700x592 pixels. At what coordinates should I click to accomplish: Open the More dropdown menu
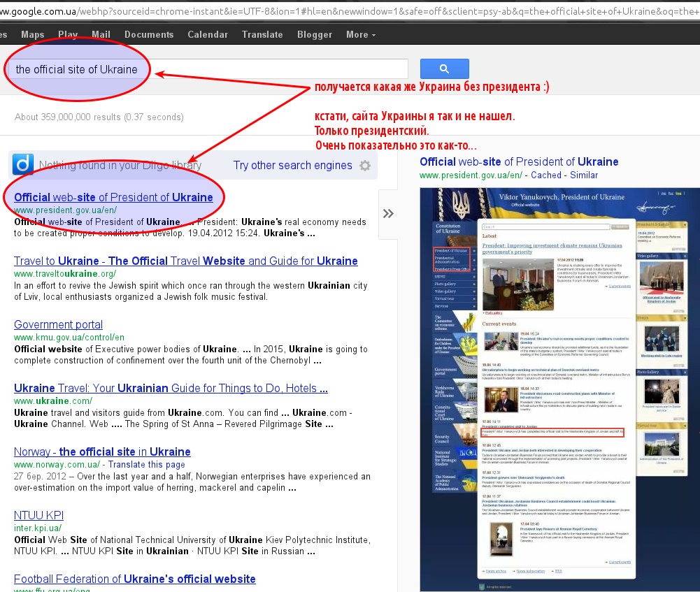tap(361, 34)
